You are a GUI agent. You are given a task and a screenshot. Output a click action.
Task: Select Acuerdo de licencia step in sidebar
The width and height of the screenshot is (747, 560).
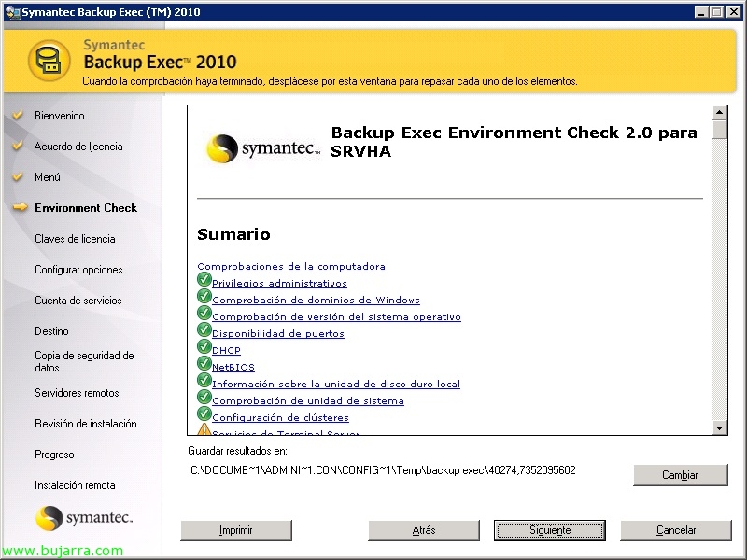point(78,147)
